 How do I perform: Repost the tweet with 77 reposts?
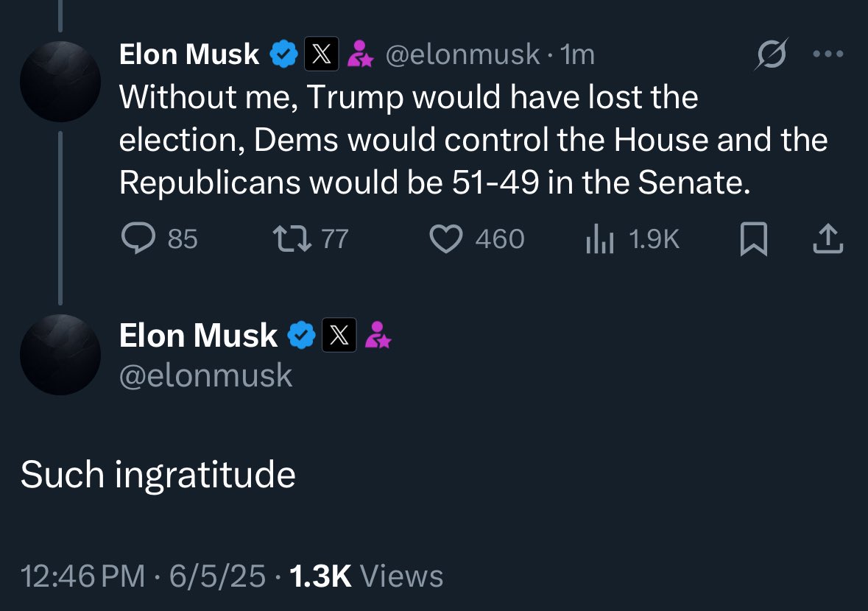tap(311, 239)
